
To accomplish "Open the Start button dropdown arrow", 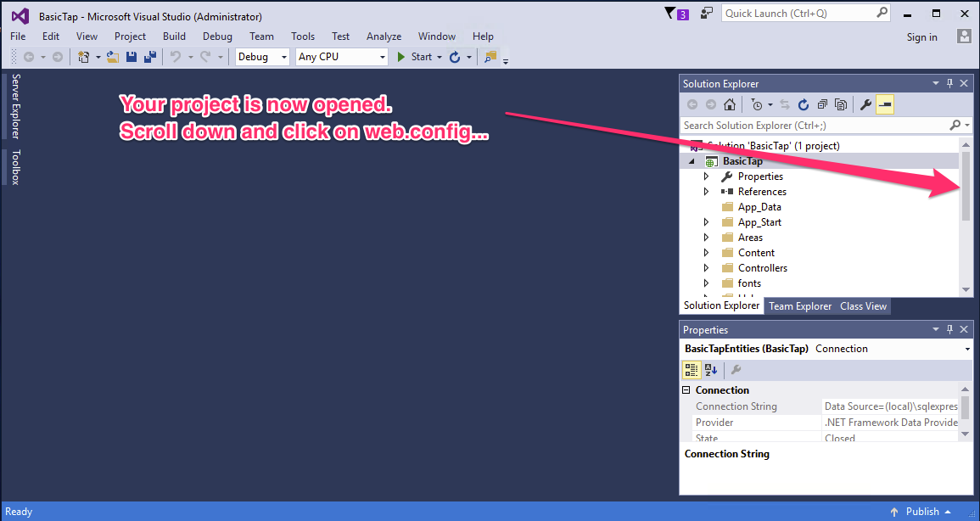I will [x=440, y=58].
